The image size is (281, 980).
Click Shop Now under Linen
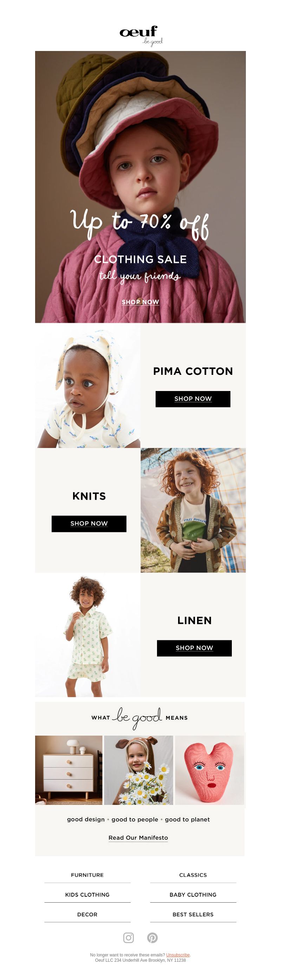click(194, 648)
